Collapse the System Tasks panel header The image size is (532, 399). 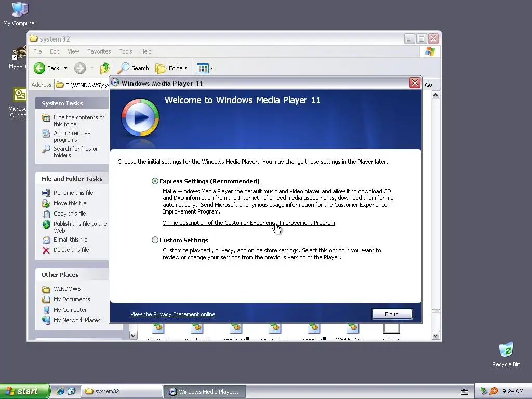click(72, 103)
